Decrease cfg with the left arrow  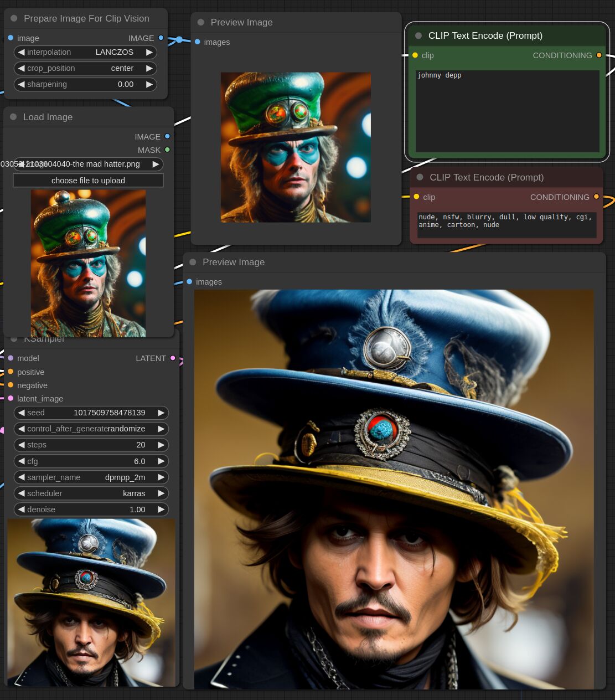21,461
